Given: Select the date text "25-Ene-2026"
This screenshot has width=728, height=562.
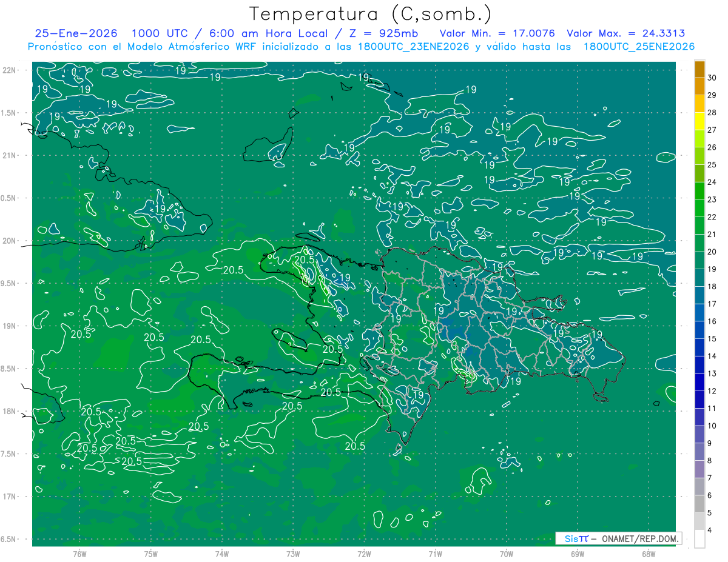Looking at the screenshot, I should click(x=76, y=33).
